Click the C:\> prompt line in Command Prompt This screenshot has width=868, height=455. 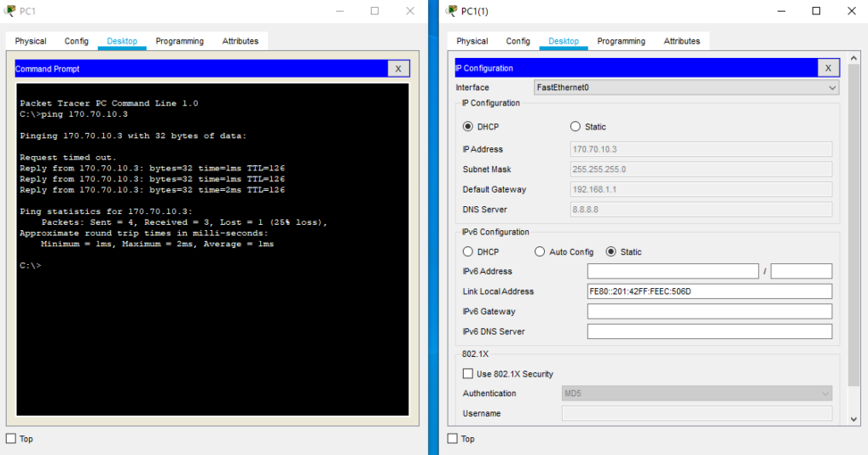(31, 265)
